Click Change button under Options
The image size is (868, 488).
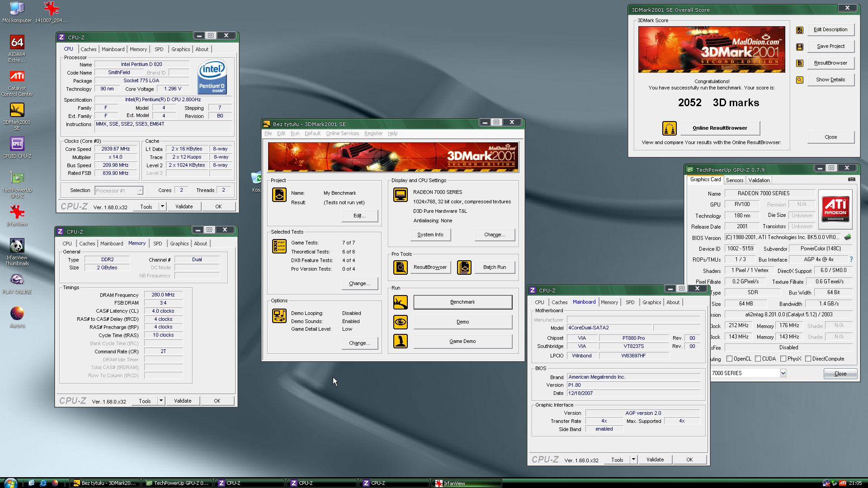click(359, 343)
